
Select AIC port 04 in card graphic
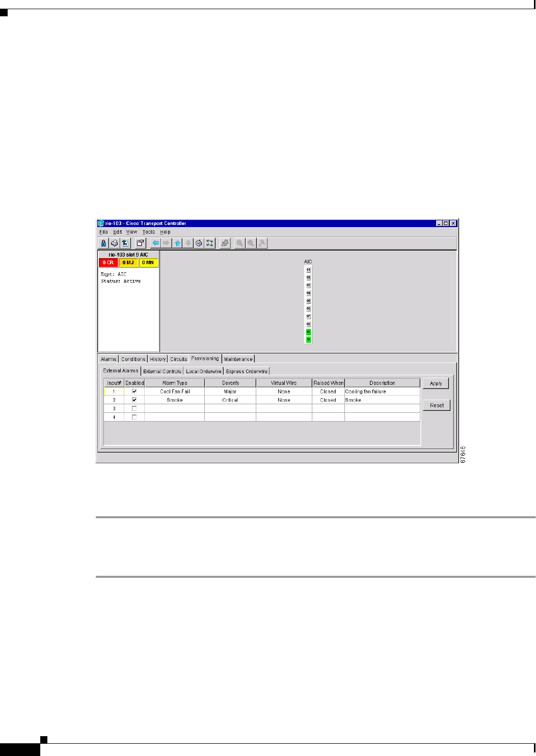pos(308,293)
